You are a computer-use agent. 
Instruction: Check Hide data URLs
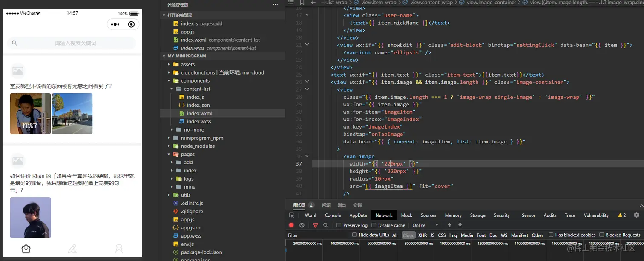click(354, 235)
